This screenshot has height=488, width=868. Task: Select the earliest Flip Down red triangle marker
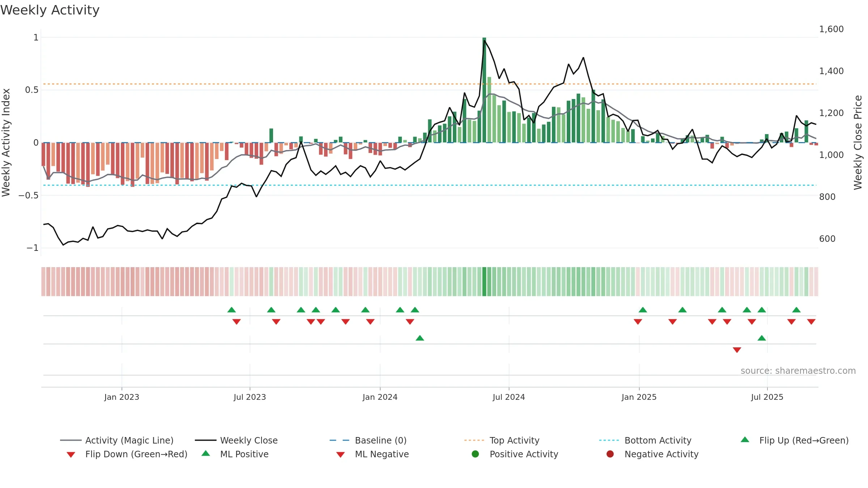237,322
